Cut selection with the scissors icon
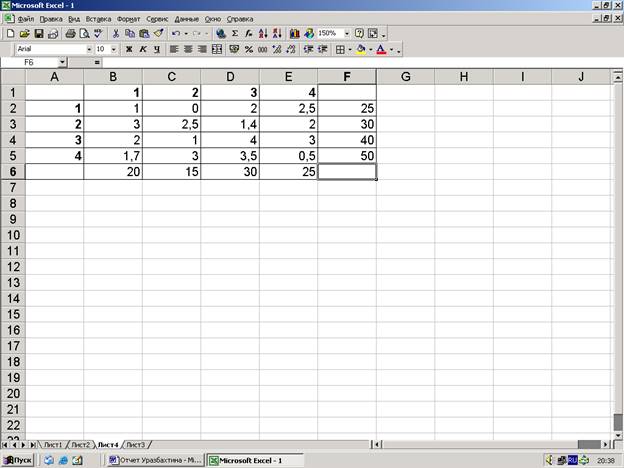This screenshot has height=468, width=624. point(116,34)
